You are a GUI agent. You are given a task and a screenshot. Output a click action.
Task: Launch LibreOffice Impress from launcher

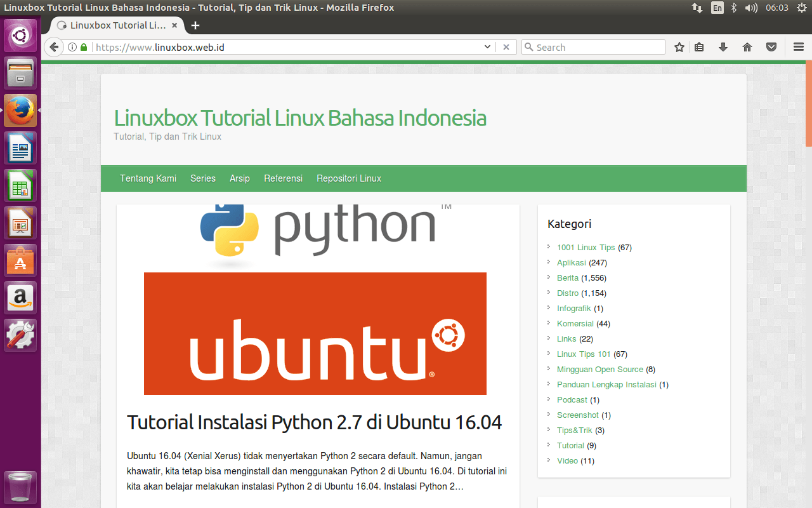(x=21, y=223)
